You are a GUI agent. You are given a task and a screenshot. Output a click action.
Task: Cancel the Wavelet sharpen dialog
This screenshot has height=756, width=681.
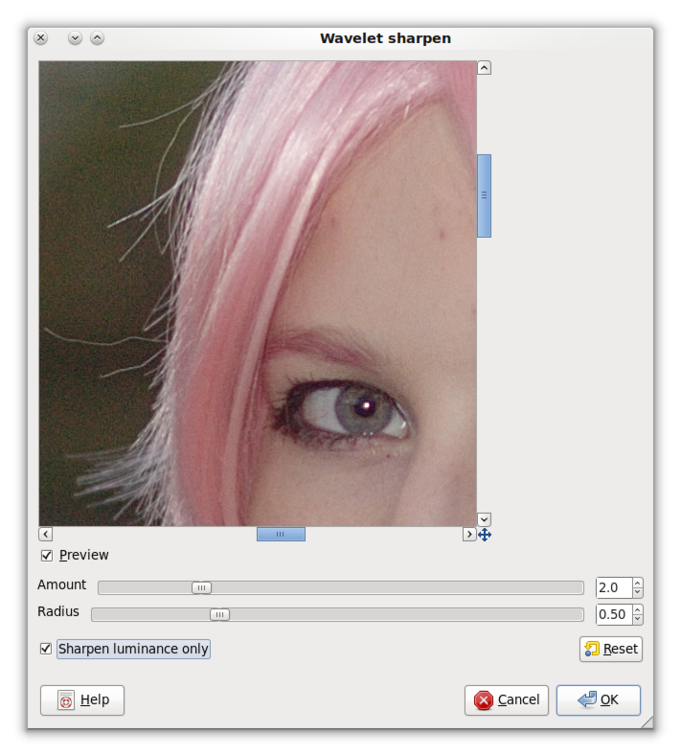506,700
